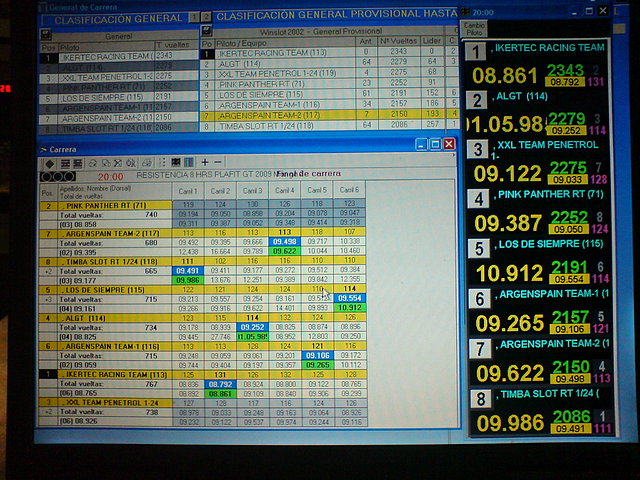This screenshot has width=640, height=480.
Task: Select highlighted ARGENSPAIN TEAM-2 (117) row in provisional table
Action: pos(329,115)
